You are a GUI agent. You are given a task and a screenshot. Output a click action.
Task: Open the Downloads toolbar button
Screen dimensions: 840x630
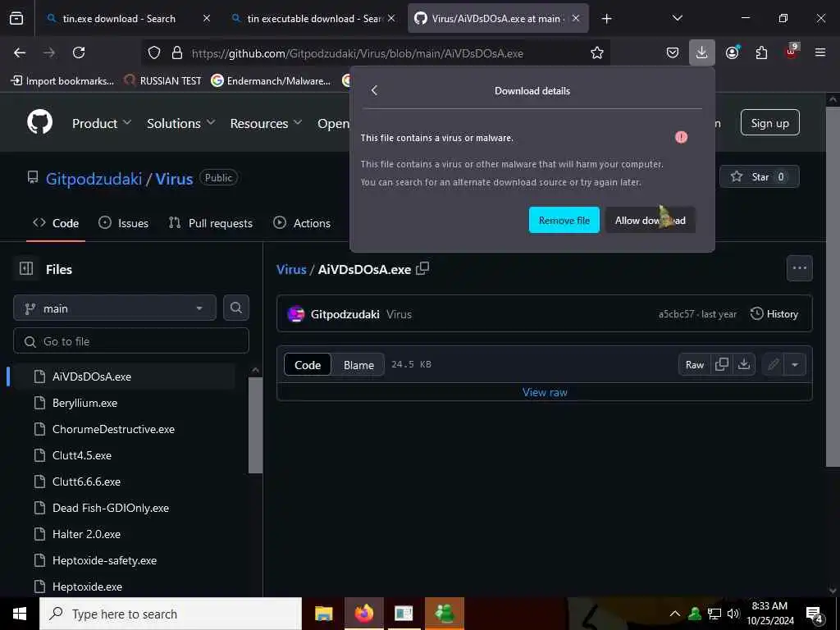702,52
